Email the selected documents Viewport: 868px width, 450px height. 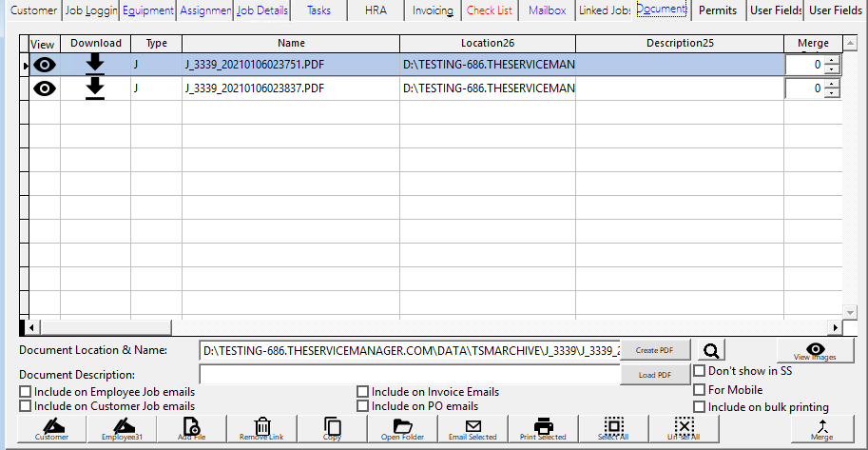point(473,429)
